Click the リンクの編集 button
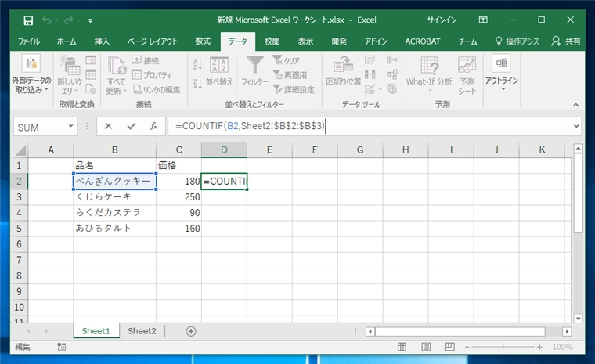 (x=157, y=89)
